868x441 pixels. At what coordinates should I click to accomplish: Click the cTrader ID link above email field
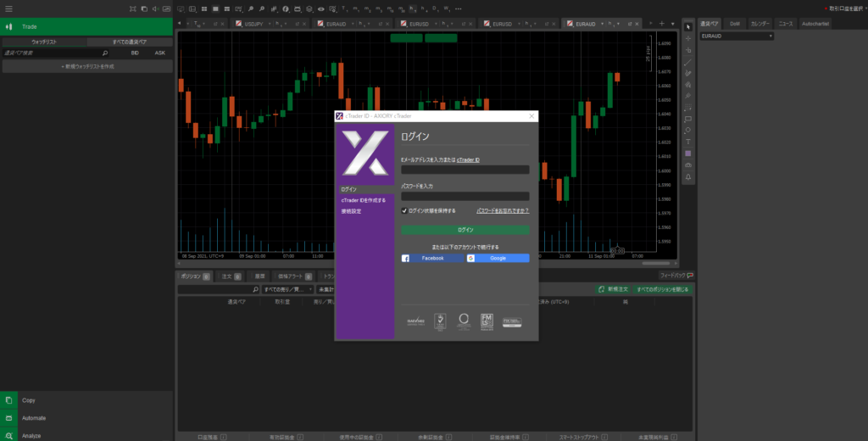pyautogui.click(x=468, y=159)
